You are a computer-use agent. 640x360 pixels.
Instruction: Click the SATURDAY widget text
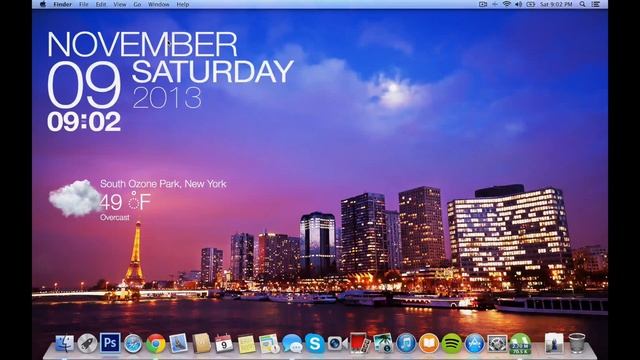pyautogui.click(x=213, y=71)
